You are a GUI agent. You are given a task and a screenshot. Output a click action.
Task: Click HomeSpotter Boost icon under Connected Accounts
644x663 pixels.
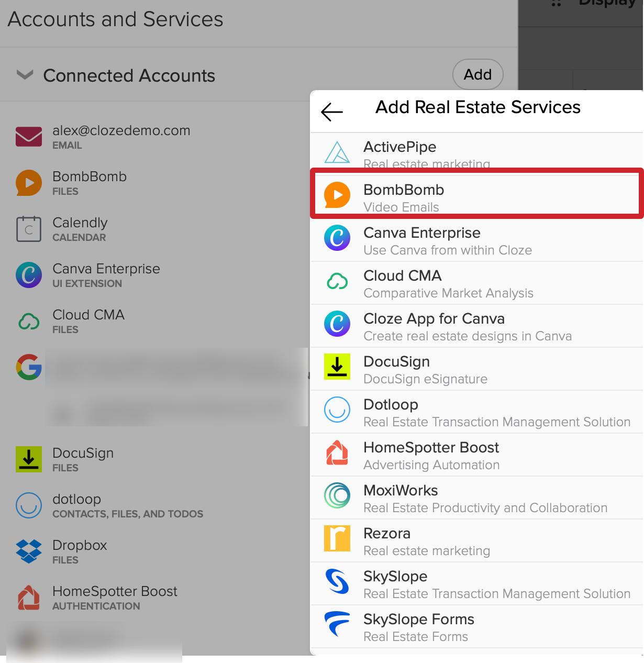click(x=29, y=598)
